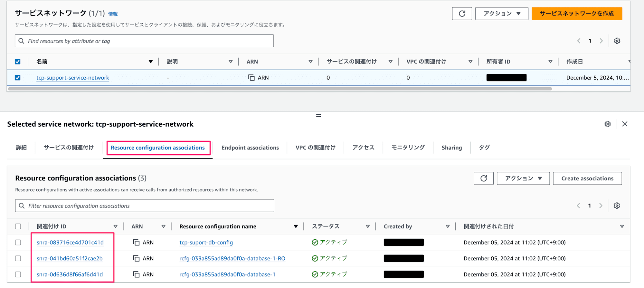644x288 pixels.
Task: Sort associations by ステータス column
Action: tap(367, 226)
